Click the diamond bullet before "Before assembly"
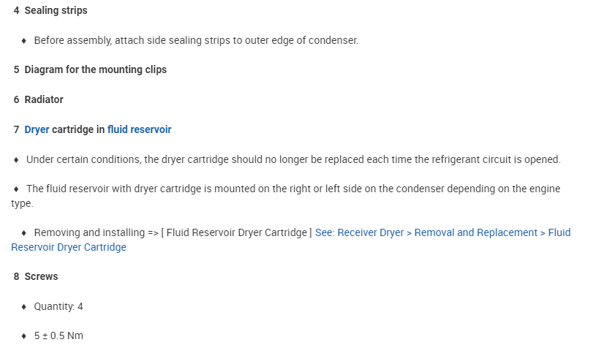 (x=24, y=41)
